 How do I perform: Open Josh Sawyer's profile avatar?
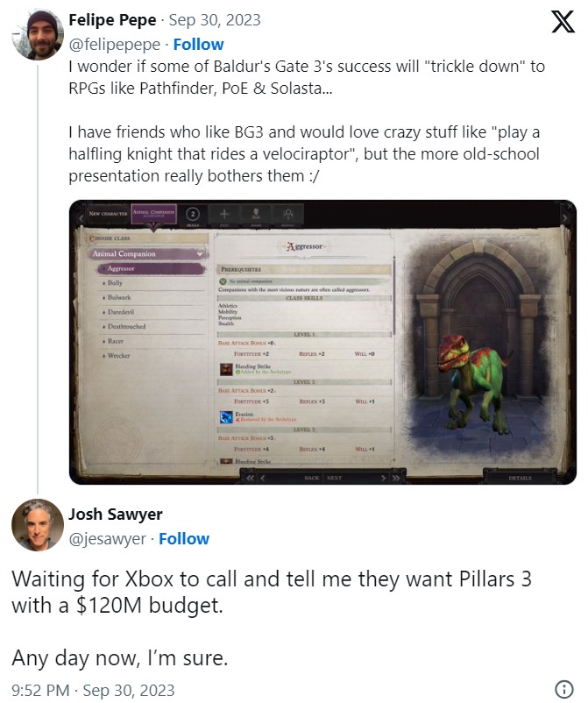click(36, 525)
